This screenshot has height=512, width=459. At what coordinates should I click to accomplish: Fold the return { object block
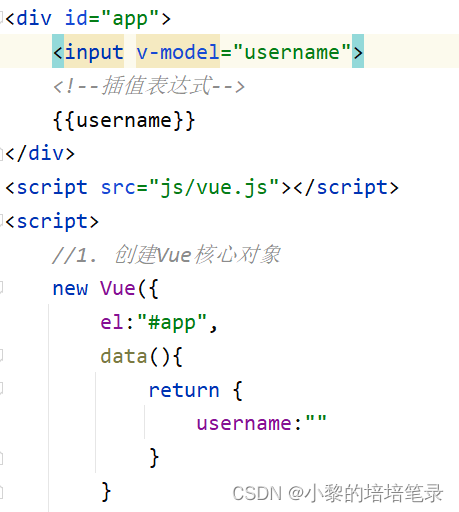click(1, 389)
